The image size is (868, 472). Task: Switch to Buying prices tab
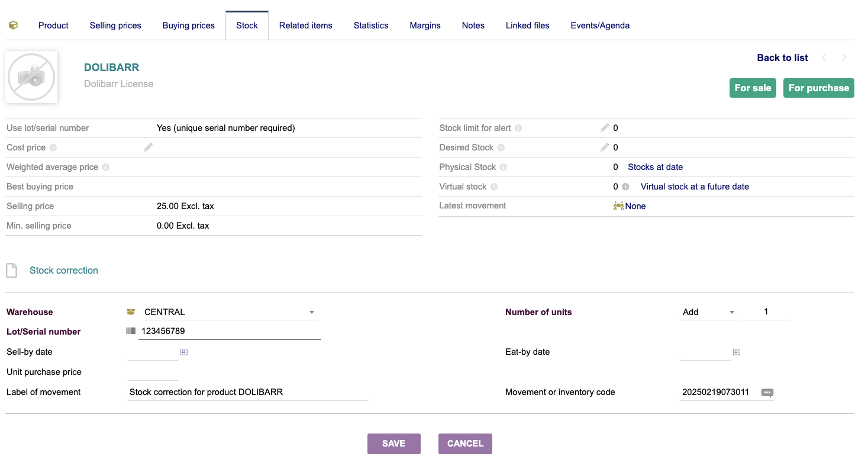189,25
